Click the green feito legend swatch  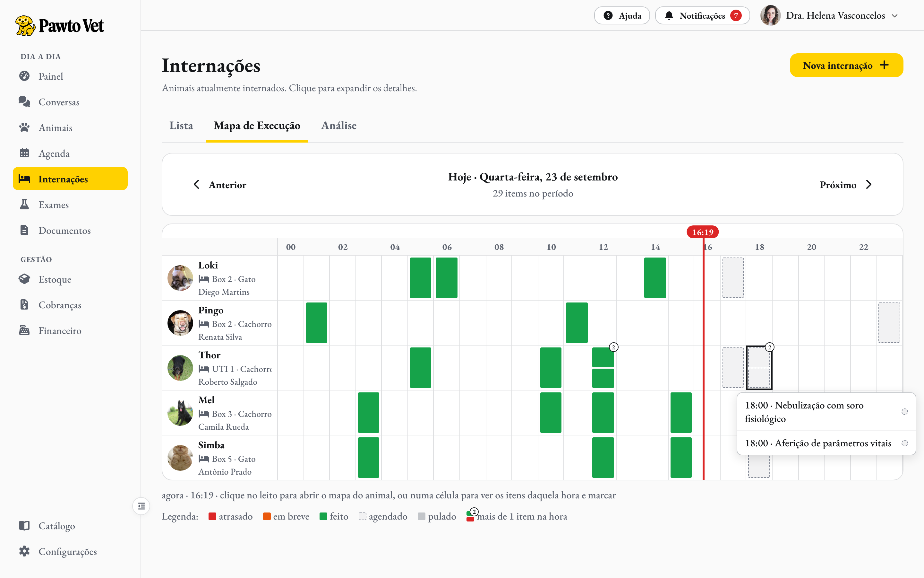[x=323, y=516]
